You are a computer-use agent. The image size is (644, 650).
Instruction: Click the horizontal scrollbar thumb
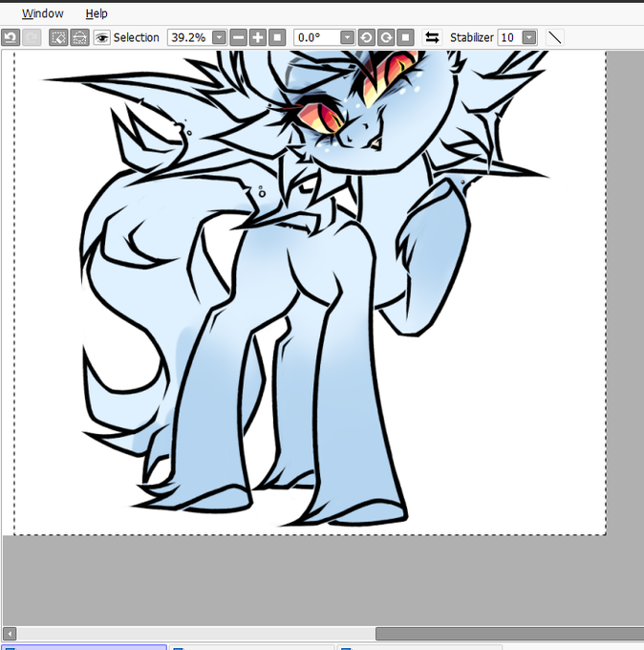coord(509,634)
